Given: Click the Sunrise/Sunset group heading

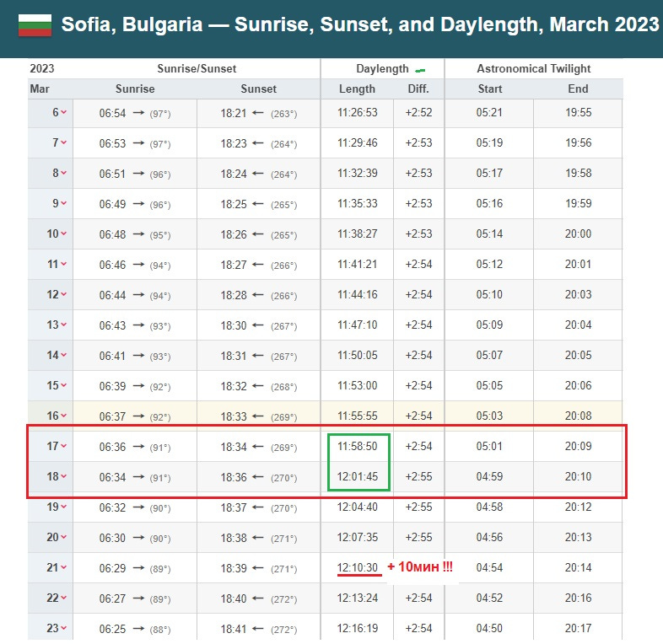Looking at the screenshot, I should [x=197, y=68].
